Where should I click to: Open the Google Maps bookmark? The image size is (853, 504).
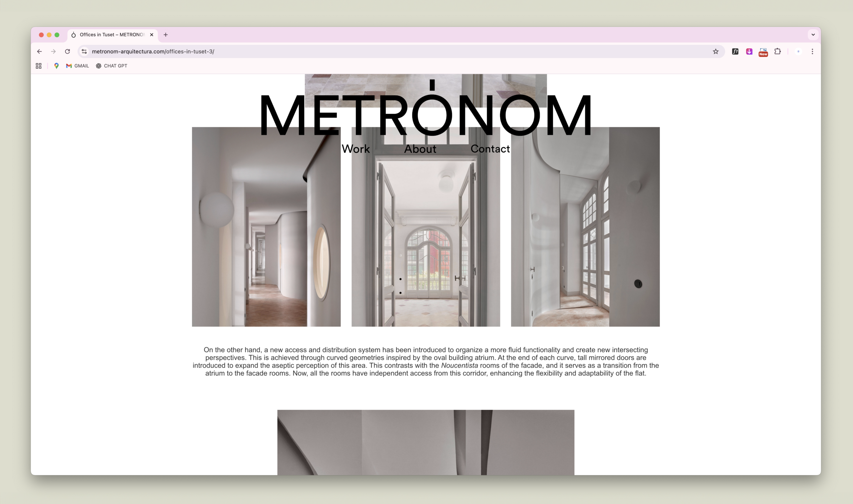[56, 66]
